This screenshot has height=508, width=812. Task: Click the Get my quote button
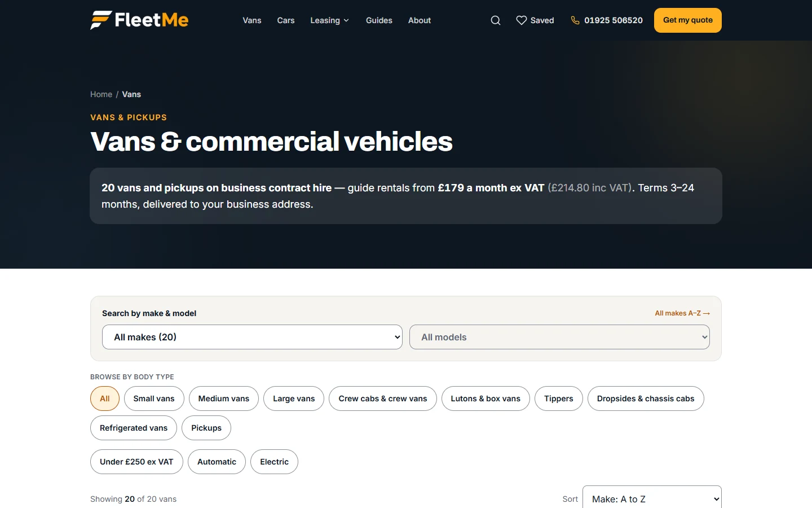(x=688, y=20)
